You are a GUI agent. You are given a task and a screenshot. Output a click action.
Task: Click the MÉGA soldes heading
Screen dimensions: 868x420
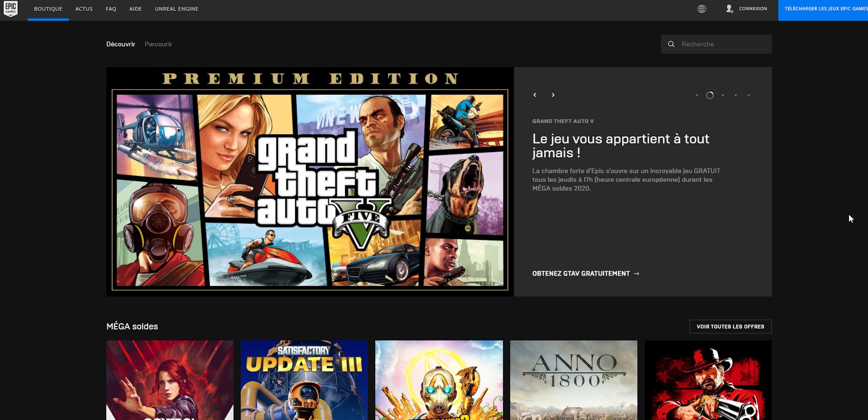point(132,326)
